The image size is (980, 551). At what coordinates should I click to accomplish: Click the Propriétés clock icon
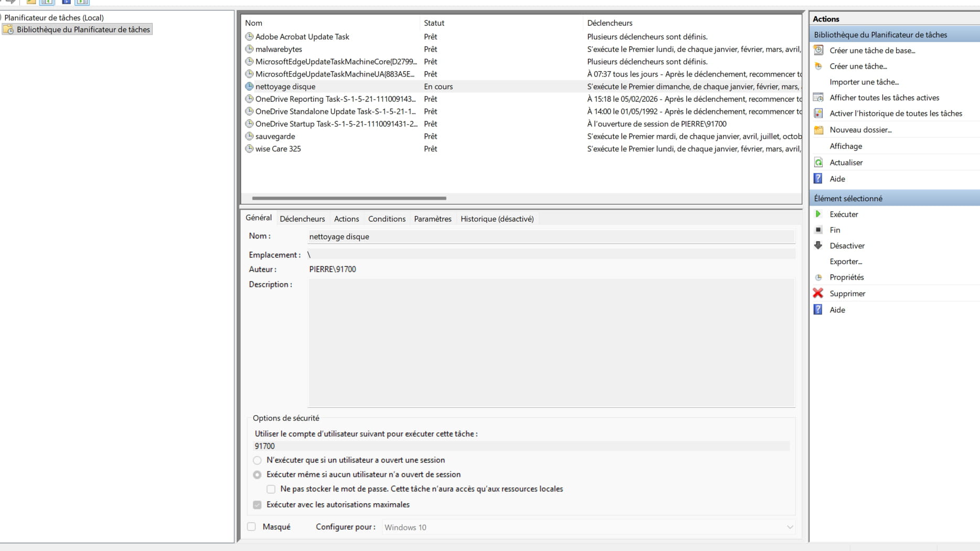[x=818, y=277]
